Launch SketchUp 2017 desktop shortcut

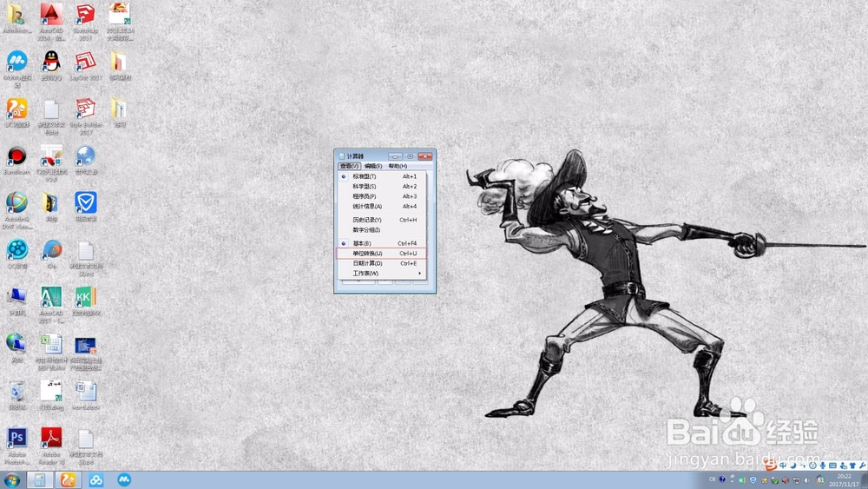pyautogui.click(x=85, y=21)
